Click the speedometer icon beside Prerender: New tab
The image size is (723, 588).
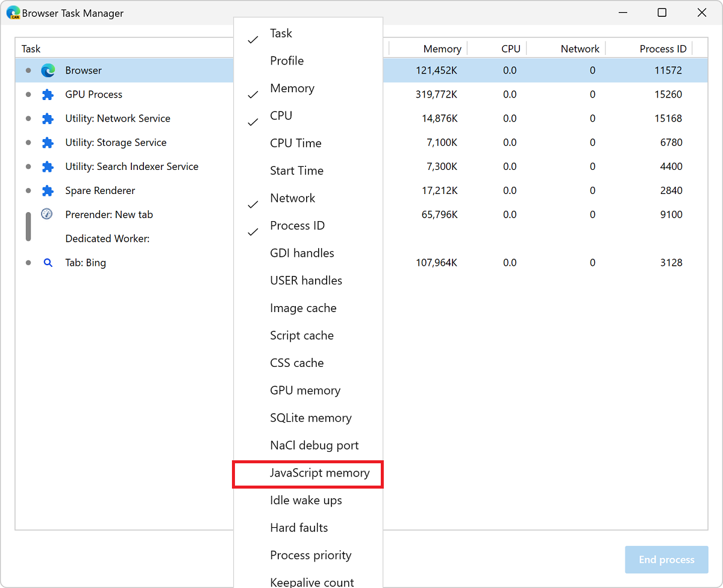click(48, 214)
